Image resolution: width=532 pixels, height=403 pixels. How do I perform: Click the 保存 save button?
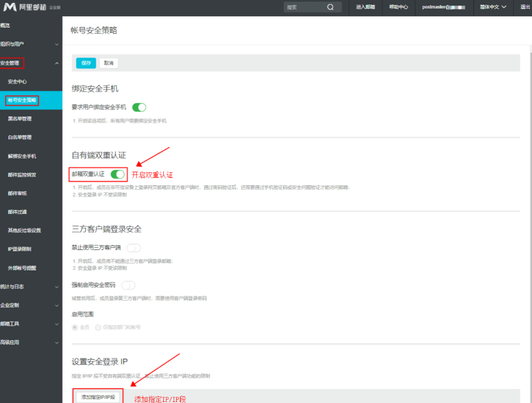pos(86,63)
